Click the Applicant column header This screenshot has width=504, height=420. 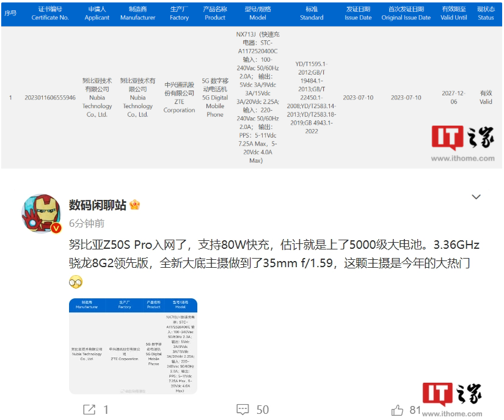(x=97, y=13)
